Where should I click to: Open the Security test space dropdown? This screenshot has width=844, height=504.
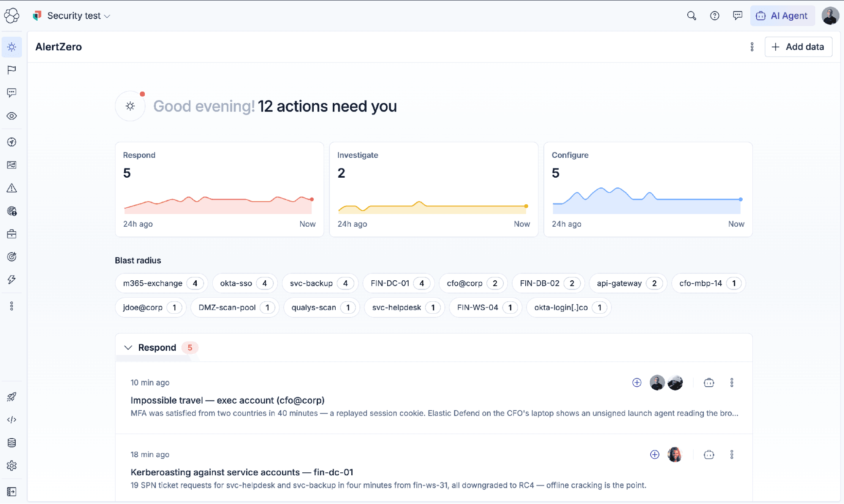72,16
